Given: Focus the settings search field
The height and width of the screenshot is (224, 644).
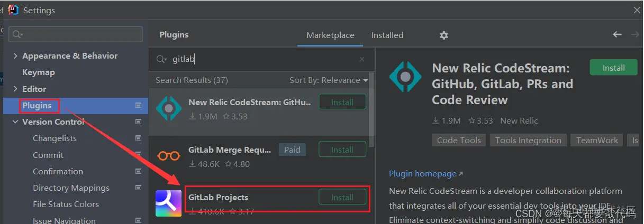Looking at the screenshot, I should [x=76, y=34].
